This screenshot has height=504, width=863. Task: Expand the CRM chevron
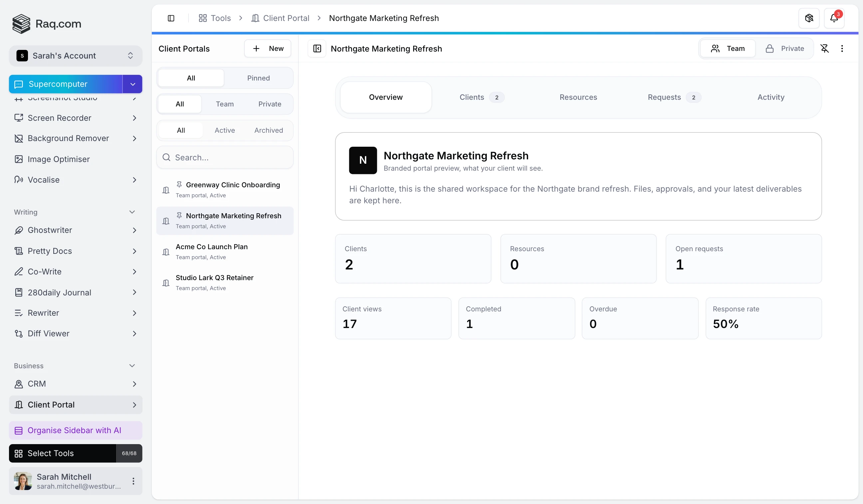pyautogui.click(x=134, y=384)
